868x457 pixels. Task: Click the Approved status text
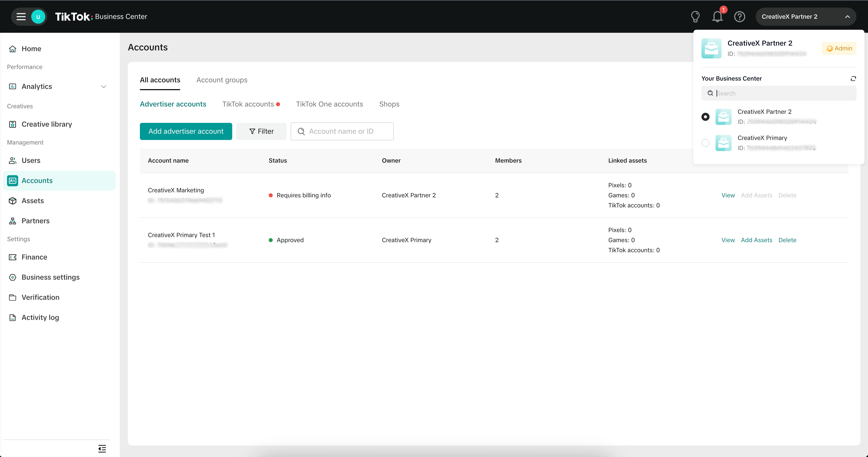(x=290, y=240)
